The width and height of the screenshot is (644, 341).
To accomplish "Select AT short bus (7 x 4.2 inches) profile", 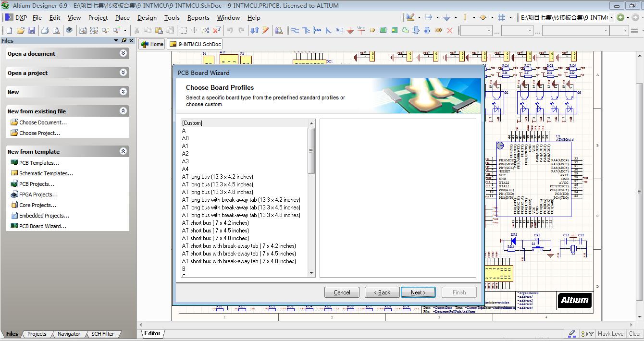I will point(215,223).
